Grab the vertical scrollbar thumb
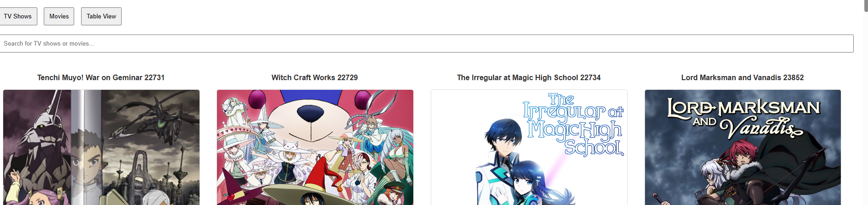This screenshot has width=868, height=205. click(x=865, y=6)
